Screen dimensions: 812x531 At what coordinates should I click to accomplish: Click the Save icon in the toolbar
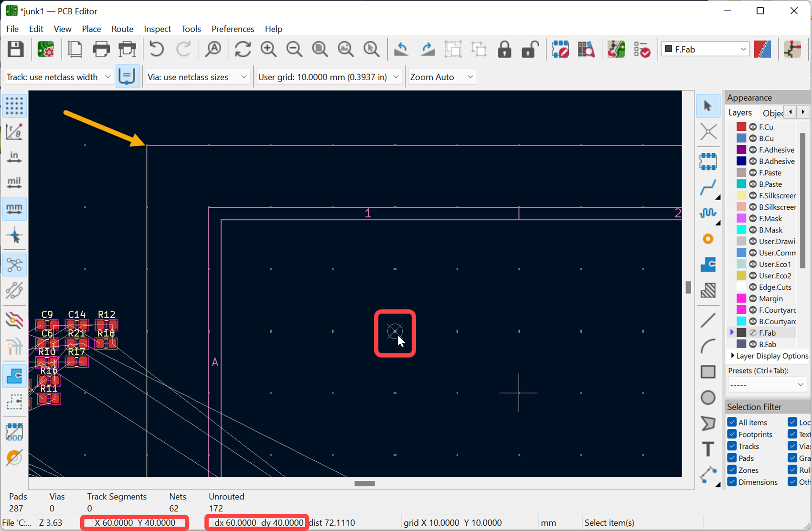(15, 49)
